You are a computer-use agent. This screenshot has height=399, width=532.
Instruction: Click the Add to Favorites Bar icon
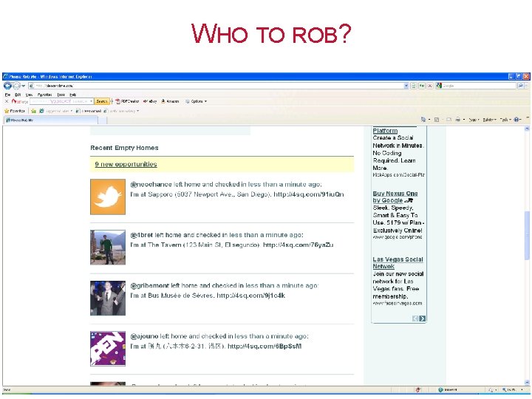point(33,111)
